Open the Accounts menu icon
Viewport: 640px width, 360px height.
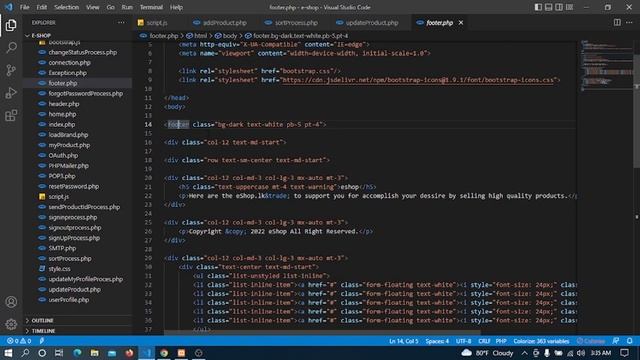tap(11, 302)
